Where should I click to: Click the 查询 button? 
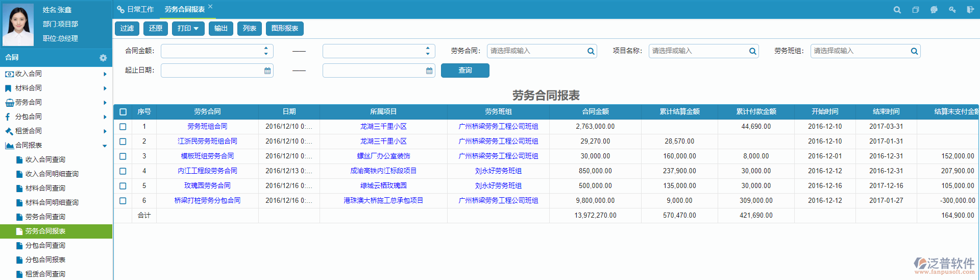[464, 71]
